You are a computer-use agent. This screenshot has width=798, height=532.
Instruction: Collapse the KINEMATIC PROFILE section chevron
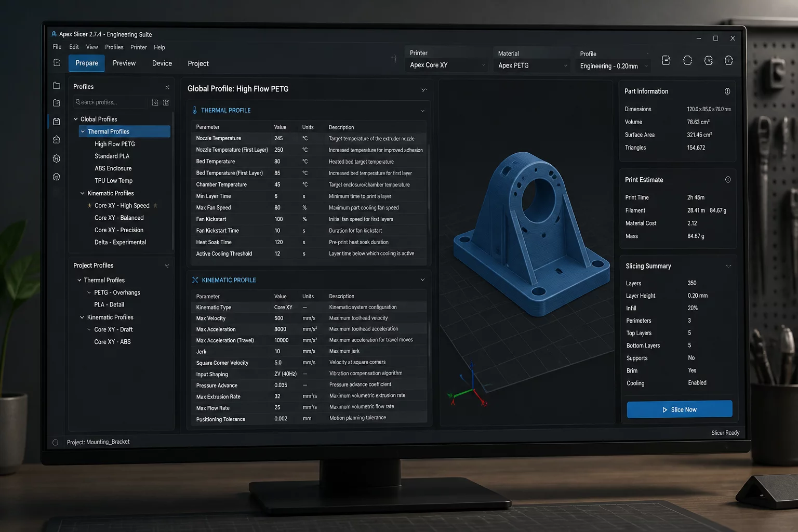click(422, 280)
